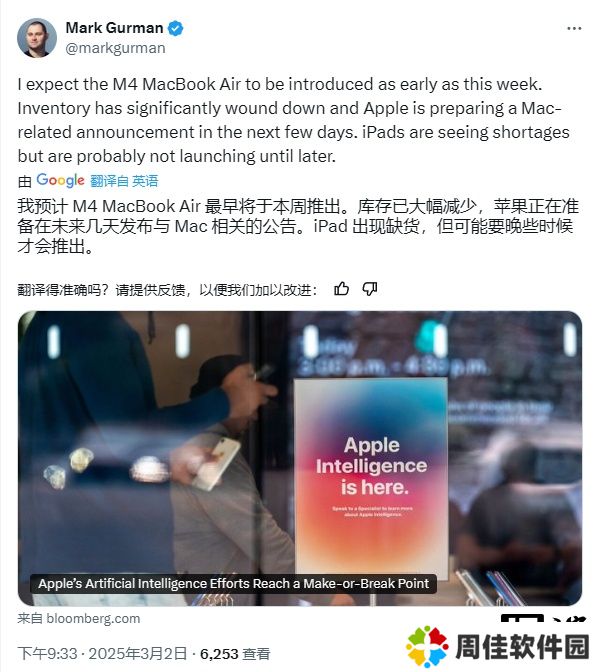Click the colorful 周佳软件园 watermark logo
Screen dimensions: 598x672
(427, 646)
